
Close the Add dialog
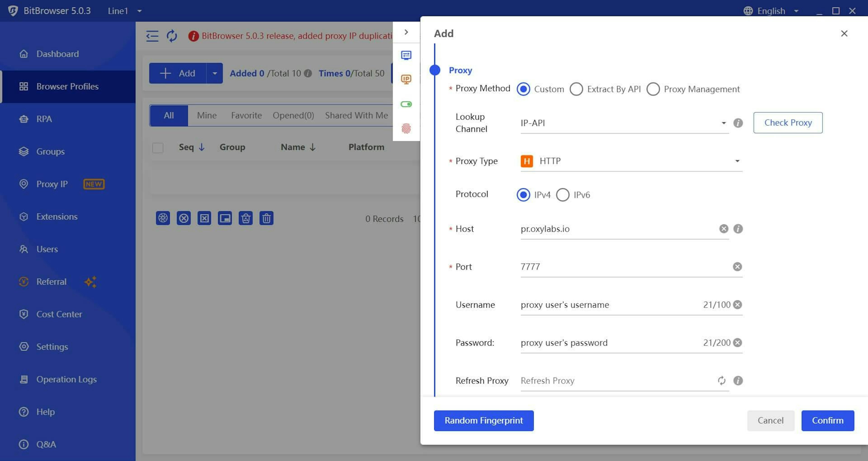[x=844, y=33]
